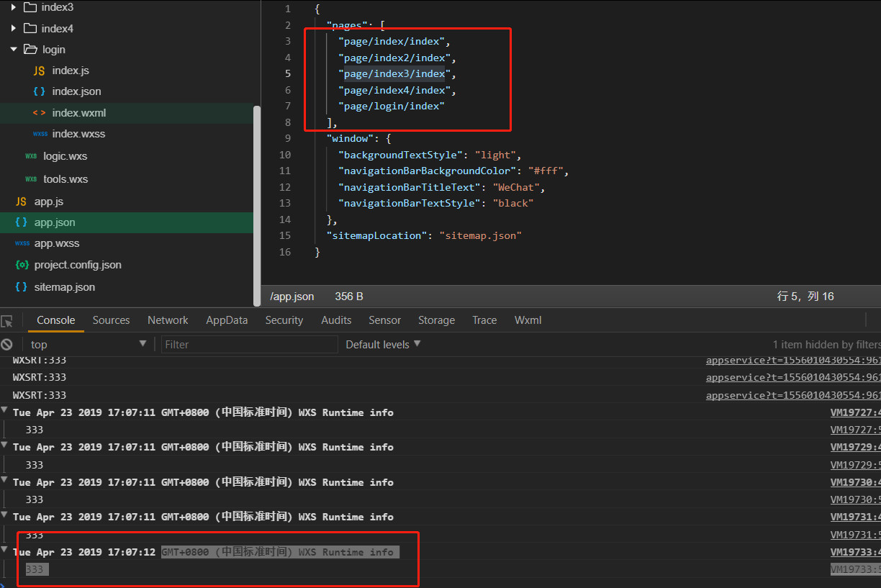Click the wxss icon of app.wxss
881x588 pixels.
click(22, 243)
